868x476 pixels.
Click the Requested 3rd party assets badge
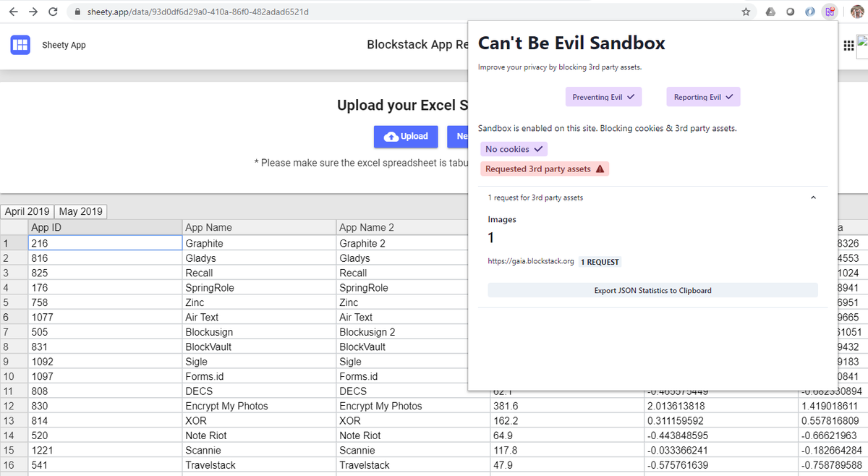[x=545, y=169]
